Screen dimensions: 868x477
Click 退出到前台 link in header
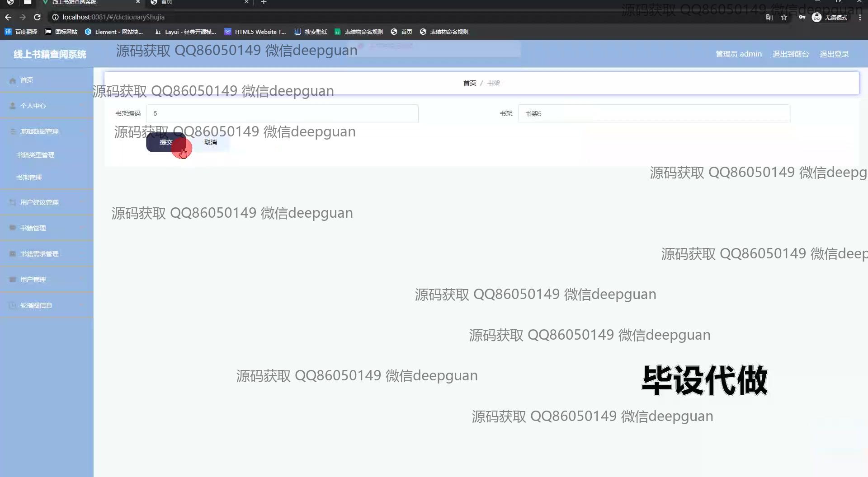[790, 54]
